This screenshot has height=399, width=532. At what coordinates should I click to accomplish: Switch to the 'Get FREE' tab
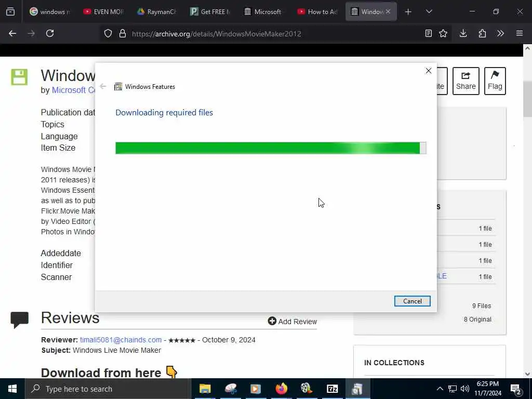[211, 11]
